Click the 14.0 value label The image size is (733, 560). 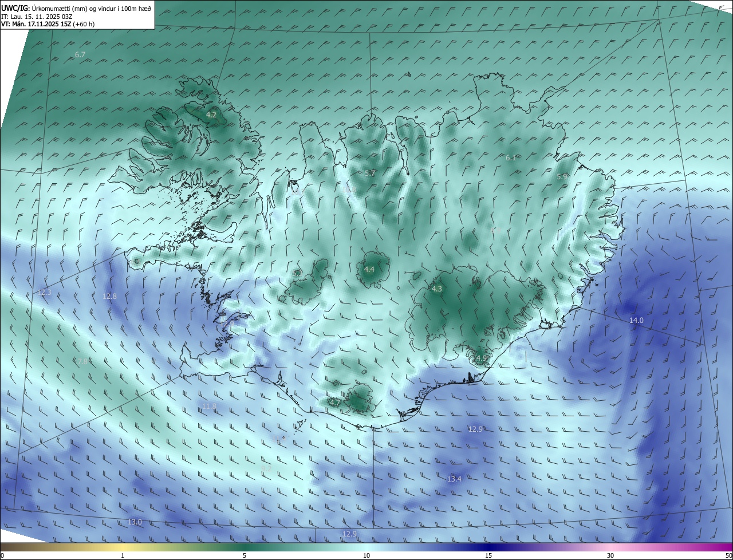coord(636,320)
